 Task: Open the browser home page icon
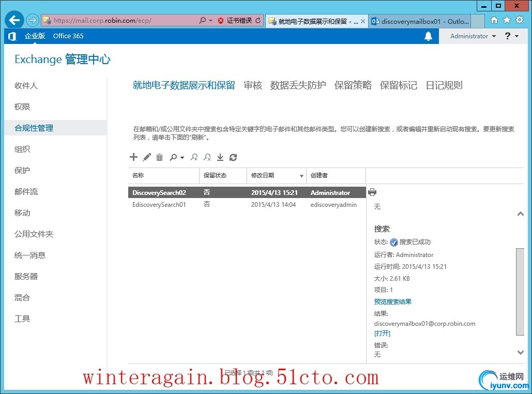(494, 20)
